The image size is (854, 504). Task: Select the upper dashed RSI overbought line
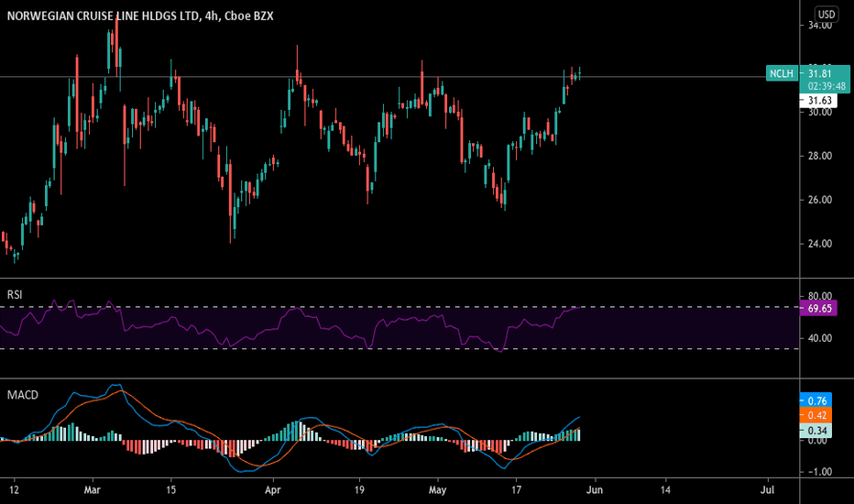400,307
